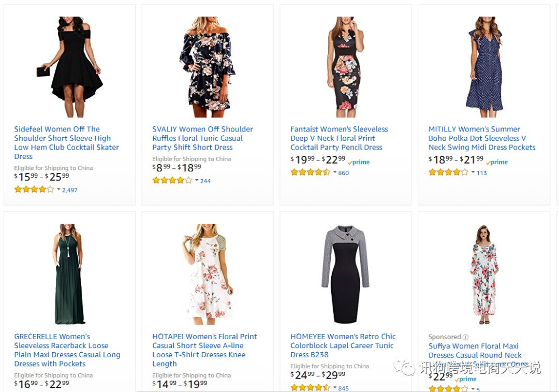Expand rating dropdown arrow next to 845
The width and height of the screenshot is (559, 392).
click(x=335, y=388)
